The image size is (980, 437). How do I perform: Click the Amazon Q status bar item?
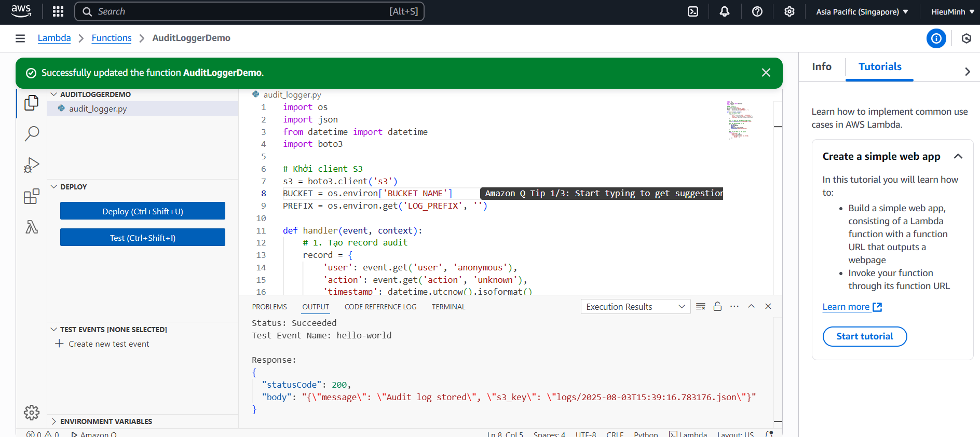(93, 434)
